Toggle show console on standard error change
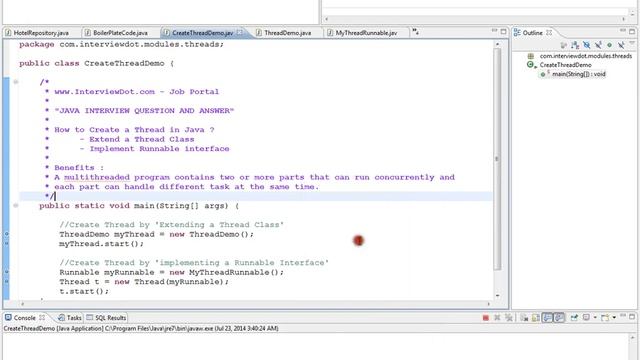 (559, 317)
